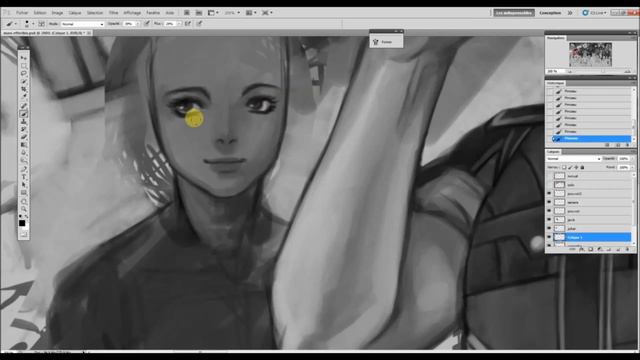
Task: Delete layer with Calques trash icon
Action: click(627, 249)
